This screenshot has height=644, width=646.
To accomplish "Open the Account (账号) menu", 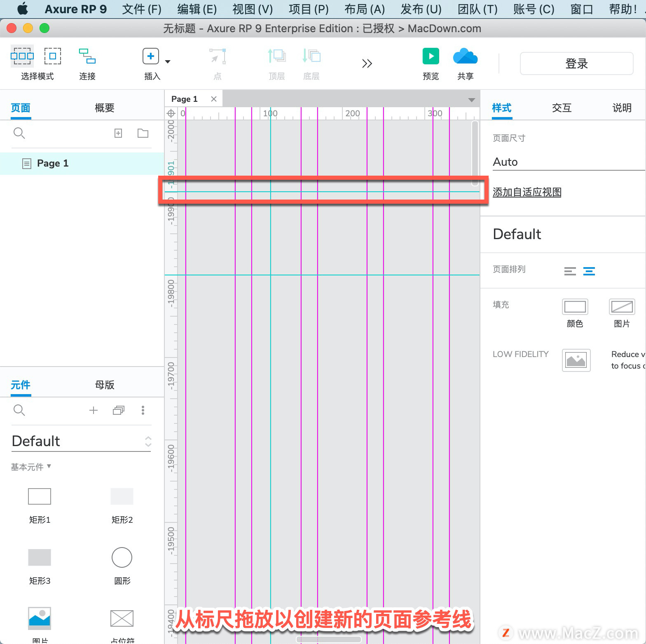I will [534, 9].
